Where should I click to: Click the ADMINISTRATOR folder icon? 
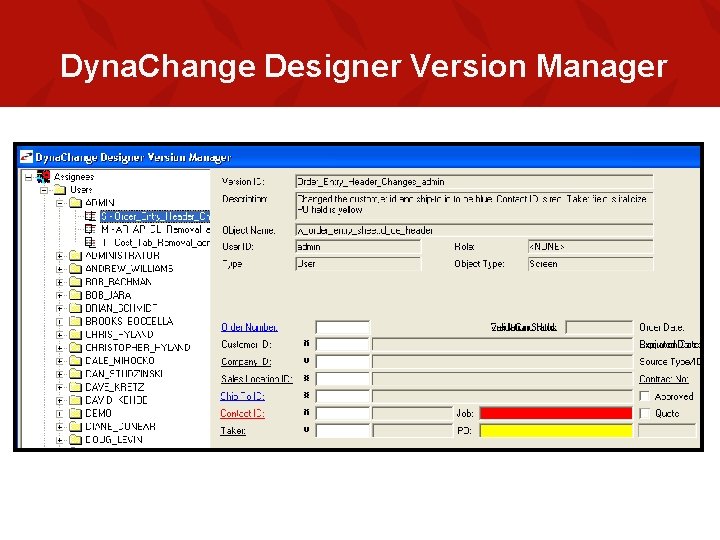point(75,255)
